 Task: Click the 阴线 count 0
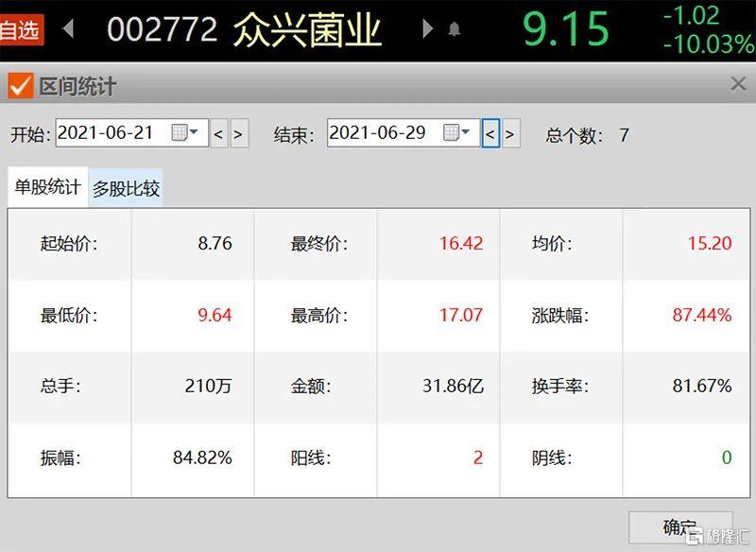tap(727, 457)
